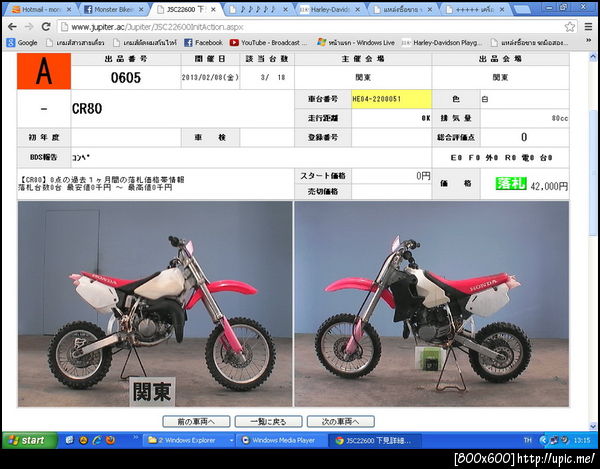The height and width of the screenshot is (469, 600).
Task: Open the Harley-Davidson Playg... bookmark
Action: point(442,42)
